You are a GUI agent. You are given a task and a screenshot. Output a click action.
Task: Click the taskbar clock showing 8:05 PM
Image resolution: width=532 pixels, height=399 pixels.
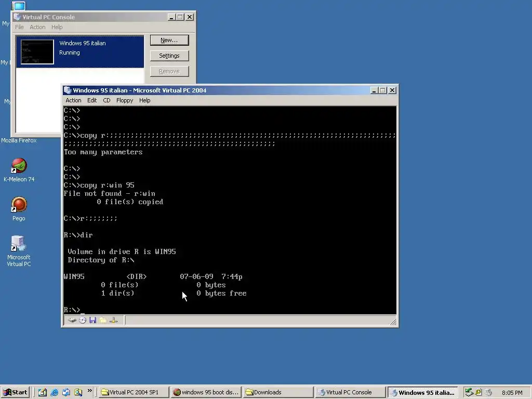click(512, 393)
